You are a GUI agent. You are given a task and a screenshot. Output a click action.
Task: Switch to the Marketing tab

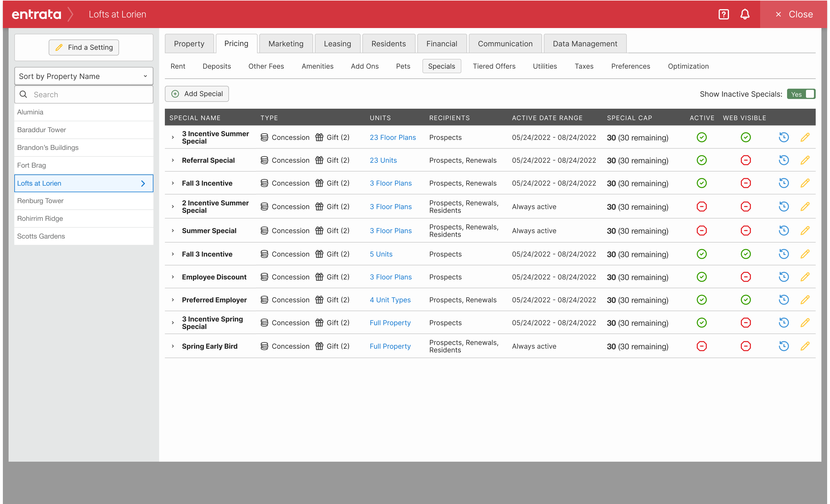point(286,43)
